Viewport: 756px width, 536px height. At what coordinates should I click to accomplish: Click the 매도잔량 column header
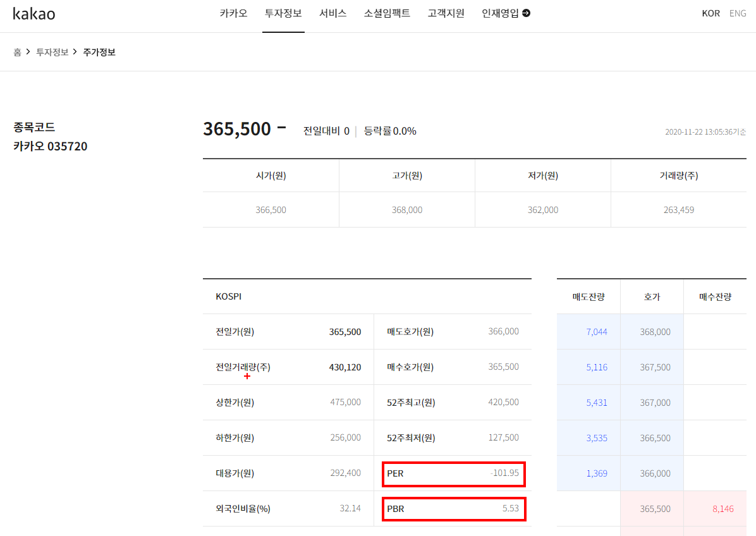click(588, 297)
